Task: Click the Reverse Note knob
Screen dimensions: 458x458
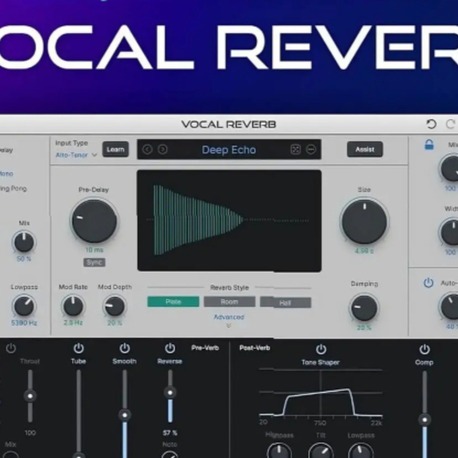Action: (x=170, y=455)
